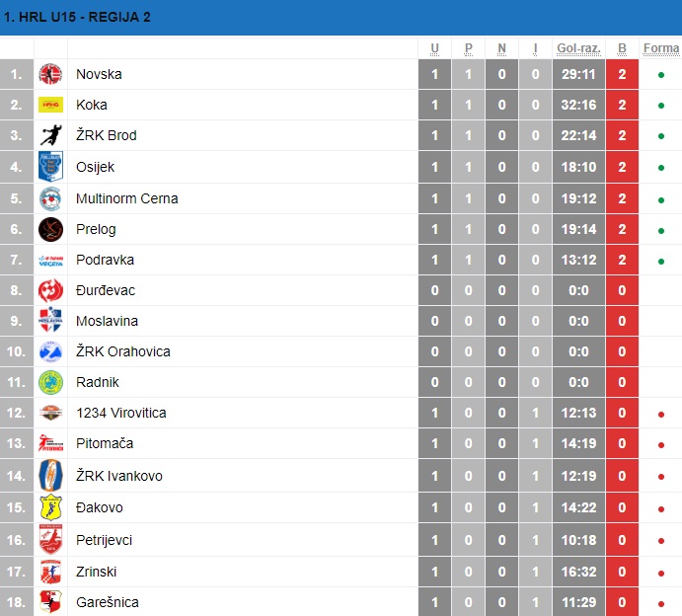The width and height of the screenshot is (682, 616).
Task: Click Zrinski's red form dot
Action: (661, 573)
